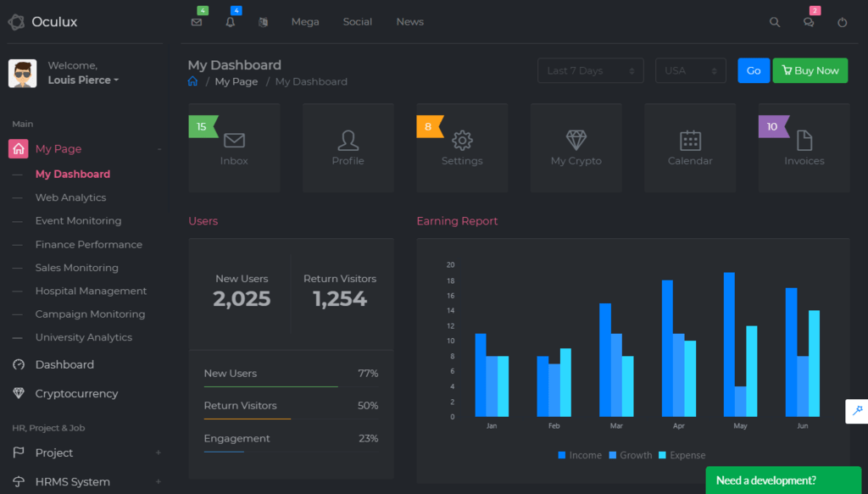Open the My Crypto diamond icon
Screen dimensions: 868x494
[576, 139]
